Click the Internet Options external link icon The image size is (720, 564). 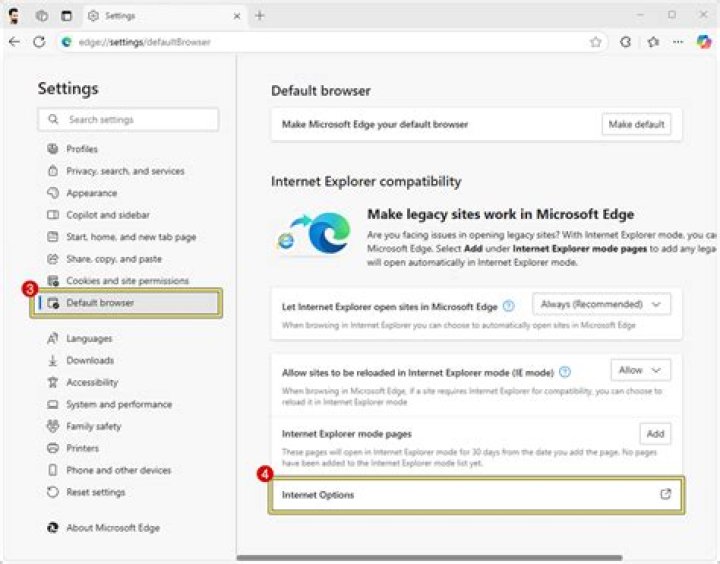coord(665,494)
